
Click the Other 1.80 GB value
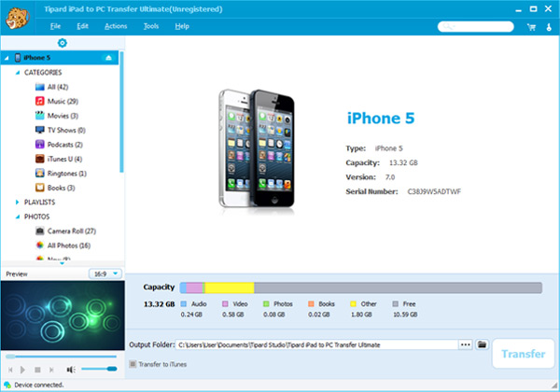[x=361, y=315]
